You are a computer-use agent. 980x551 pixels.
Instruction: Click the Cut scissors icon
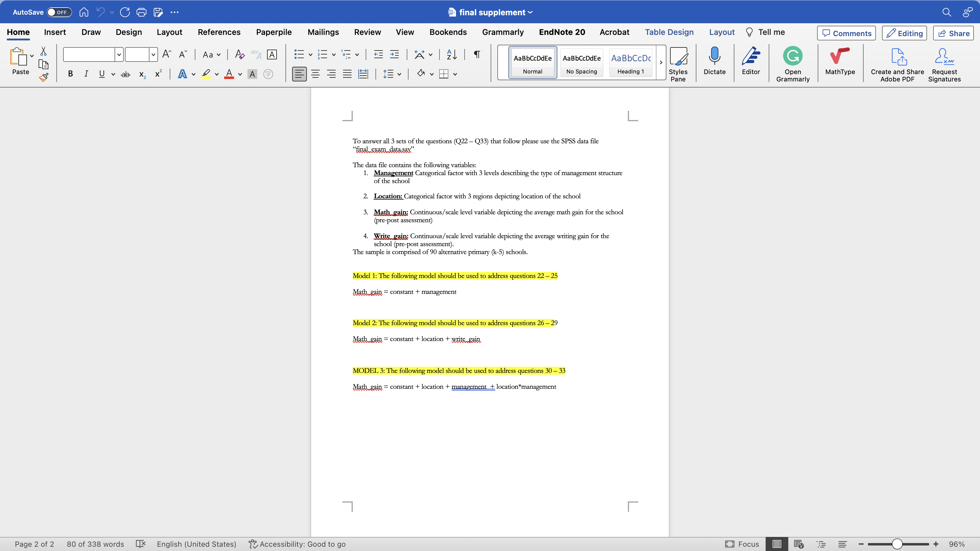coord(43,51)
